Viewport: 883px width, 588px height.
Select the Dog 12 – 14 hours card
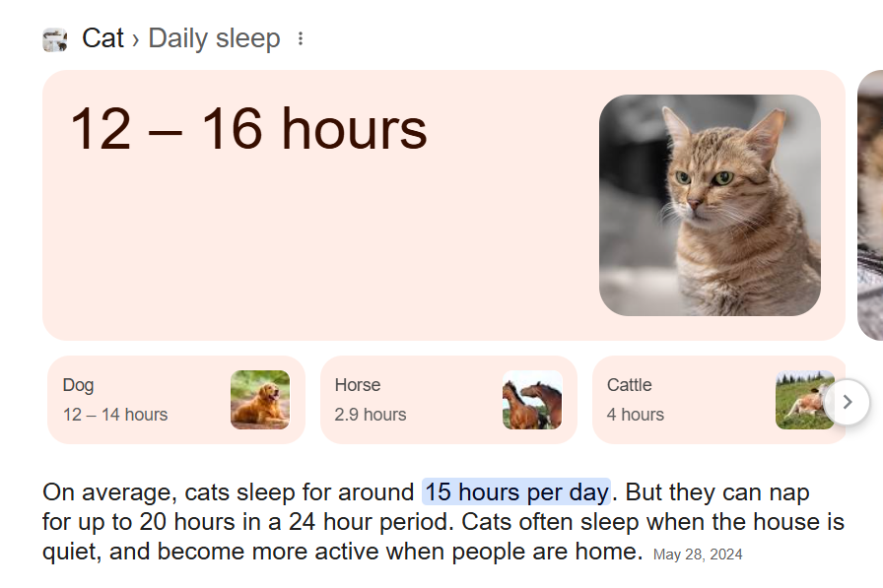(176, 400)
